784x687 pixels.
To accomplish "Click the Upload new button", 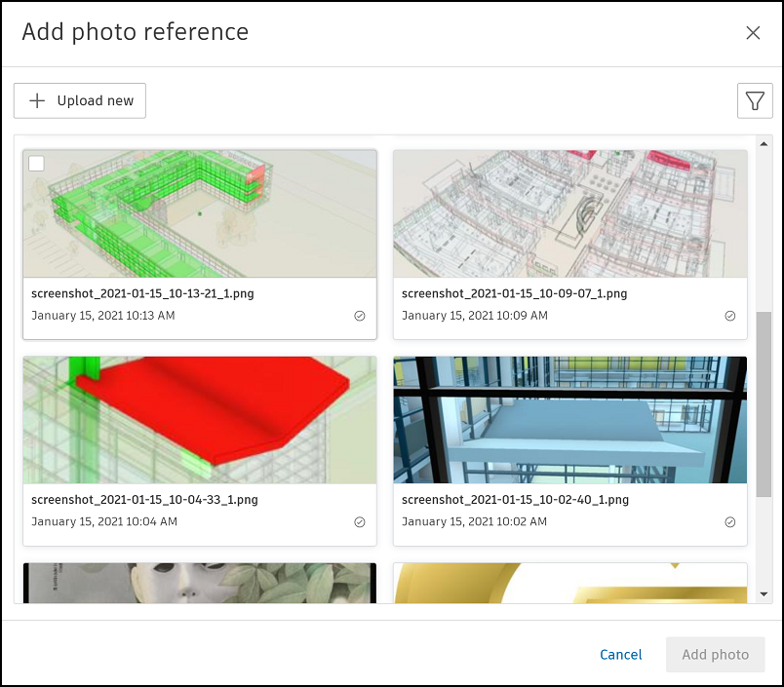I will [80, 100].
